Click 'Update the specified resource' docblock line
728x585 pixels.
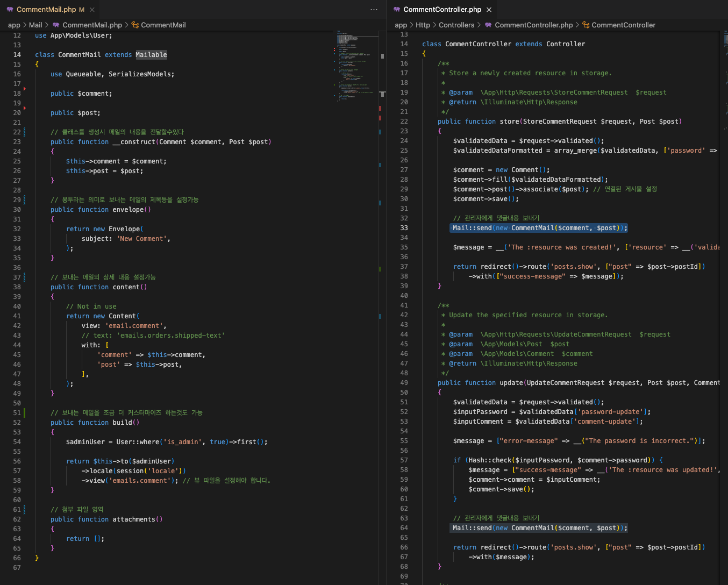pos(525,315)
